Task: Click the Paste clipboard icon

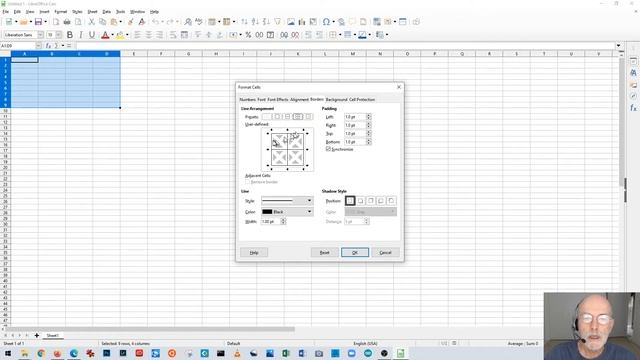Action: click(114, 22)
